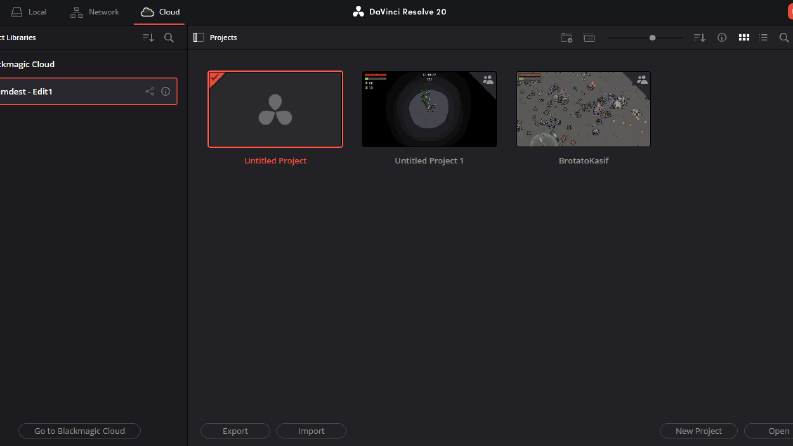Viewport: 793px width, 446px height.
Task: Click collaboration icon on Untitled Project 1
Action: tap(488, 80)
